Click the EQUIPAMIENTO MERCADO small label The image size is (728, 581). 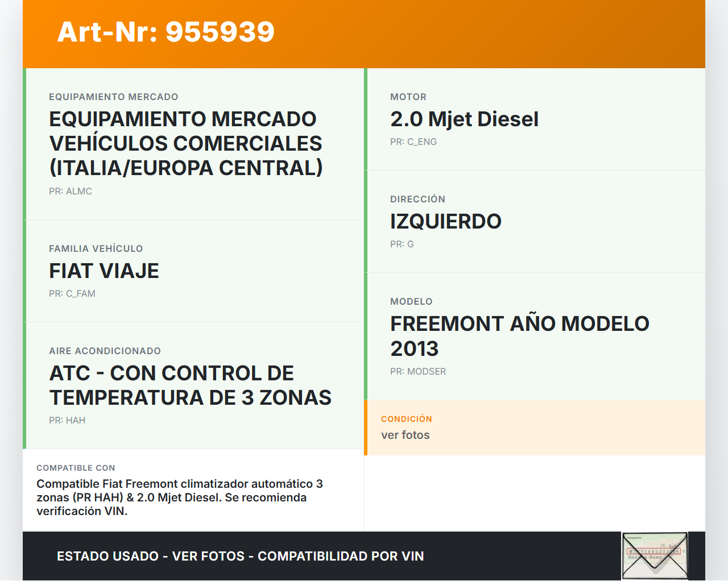pyautogui.click(x=114, y=97)
